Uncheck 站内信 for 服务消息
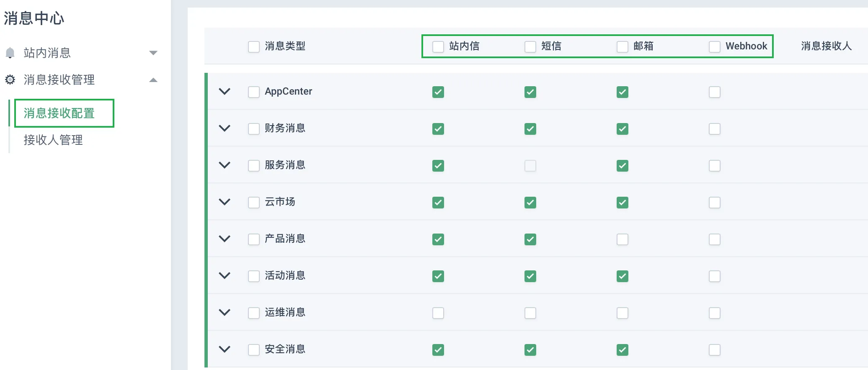Viewport: 868px width, 370px height. (x=438, y=166)
